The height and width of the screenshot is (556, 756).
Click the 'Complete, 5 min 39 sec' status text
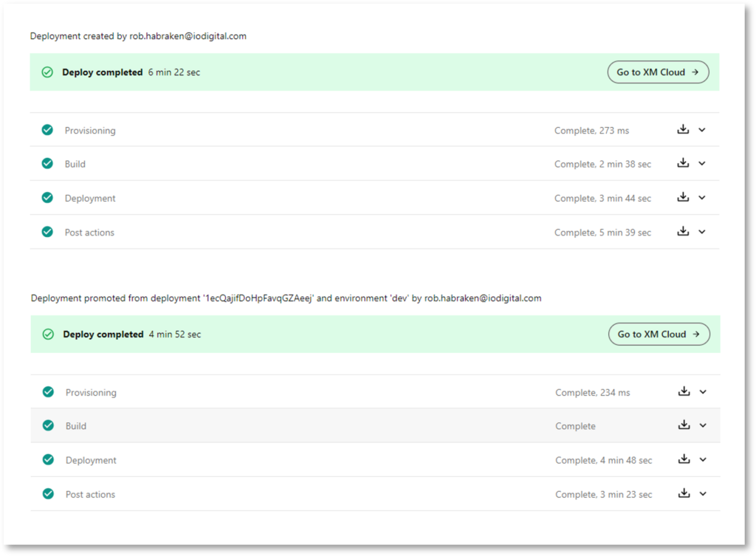[x=602, y=233]
